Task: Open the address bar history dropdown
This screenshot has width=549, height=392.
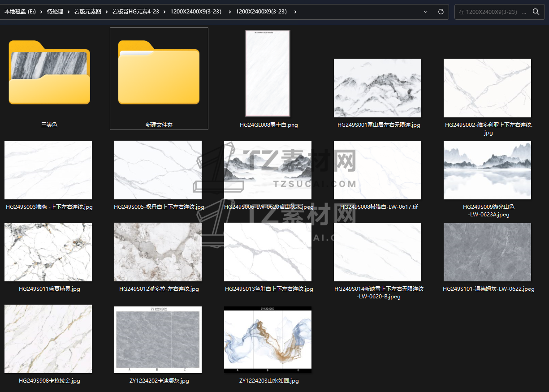Action: point(425,12)
